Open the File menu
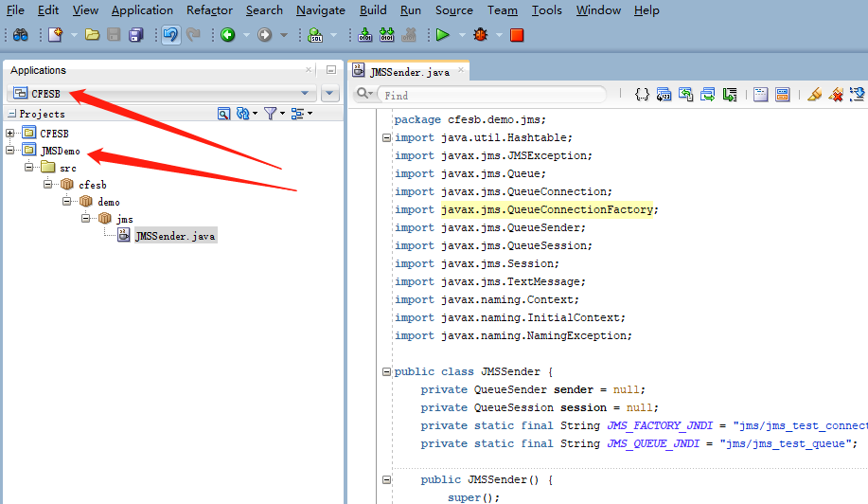The image size is (868, 504). point(15,10)
